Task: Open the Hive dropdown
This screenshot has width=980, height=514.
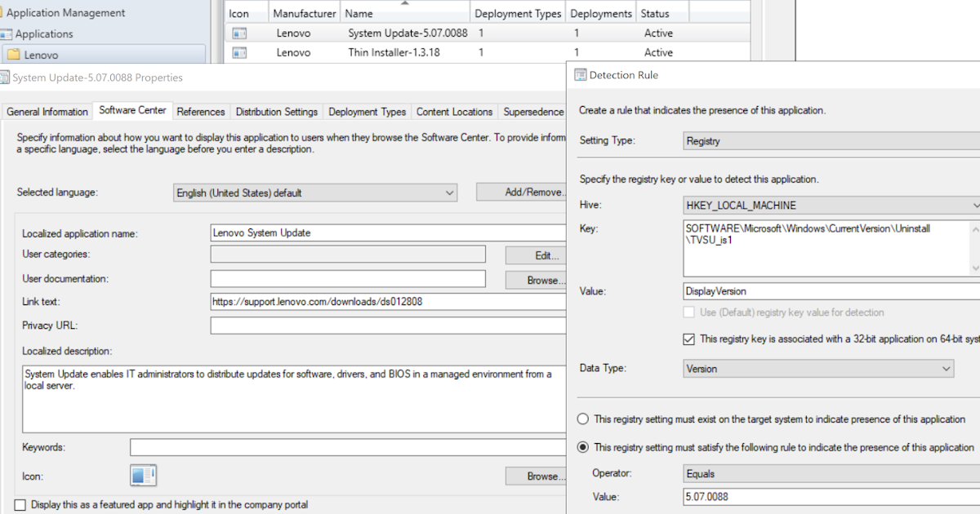Action: (x=831, y=205)
